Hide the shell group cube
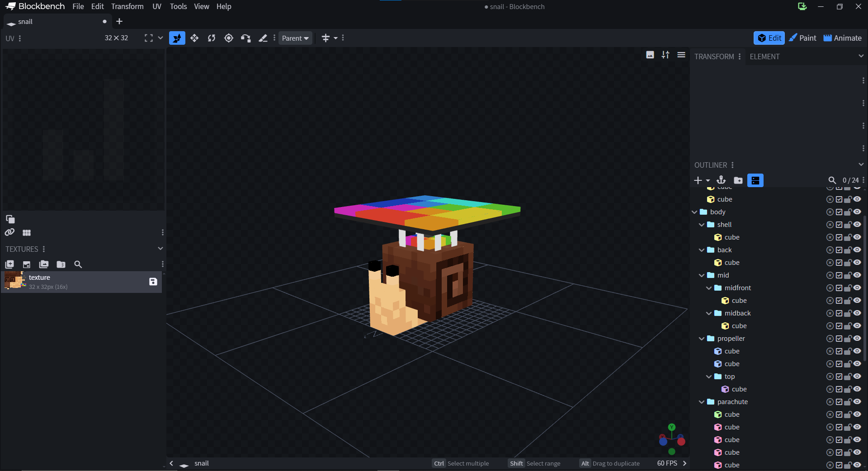Viewport: 868px width, 471px height. coord(858,237)
